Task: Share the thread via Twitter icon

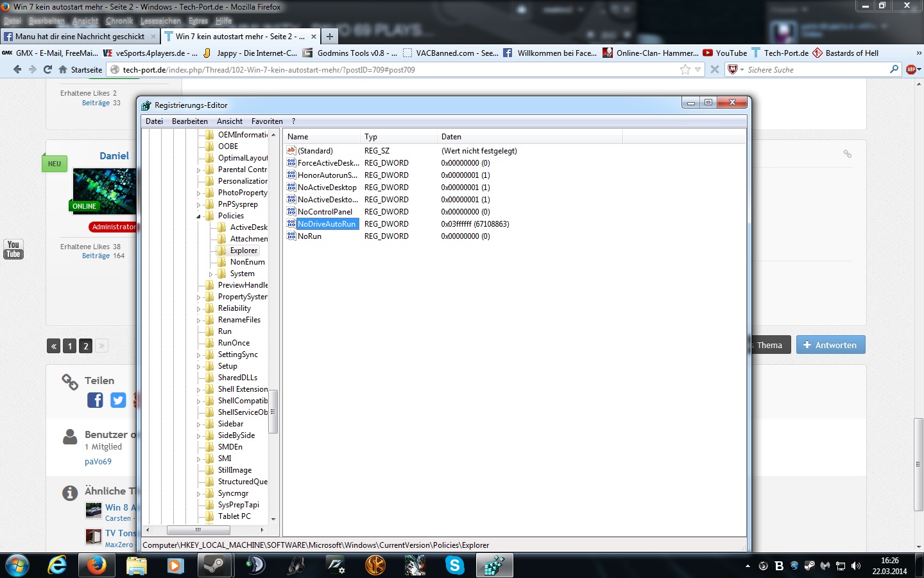Action: (x=118, y=400)
